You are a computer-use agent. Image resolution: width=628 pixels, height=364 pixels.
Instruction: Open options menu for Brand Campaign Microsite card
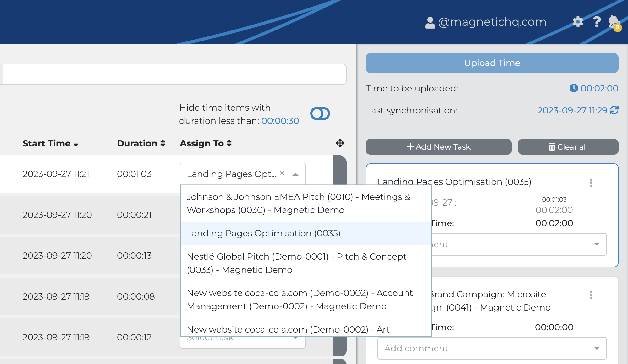591,295
